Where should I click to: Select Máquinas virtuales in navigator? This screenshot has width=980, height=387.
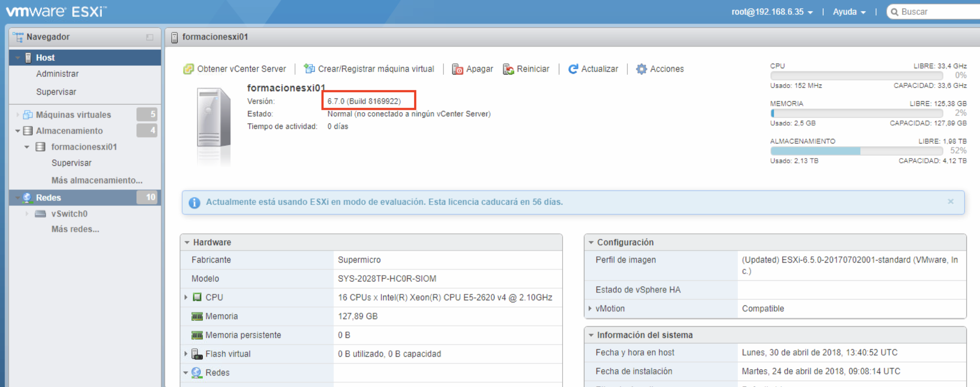(73, 115)
